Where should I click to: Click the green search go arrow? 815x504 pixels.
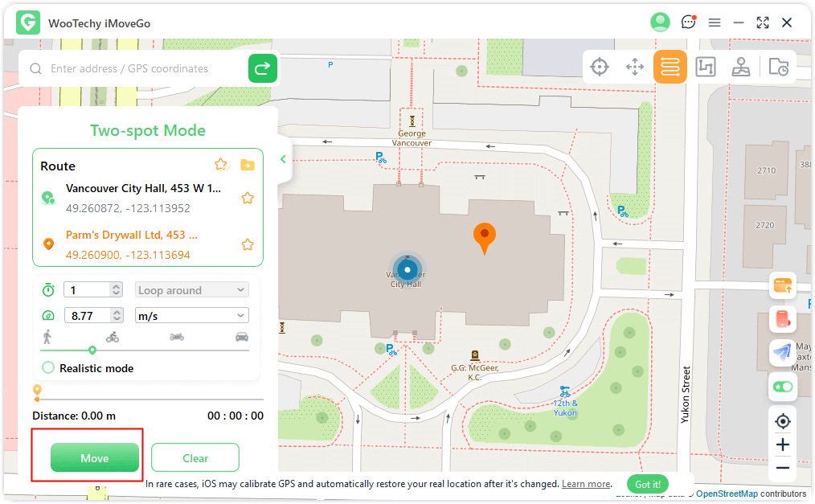click(263, 69)
